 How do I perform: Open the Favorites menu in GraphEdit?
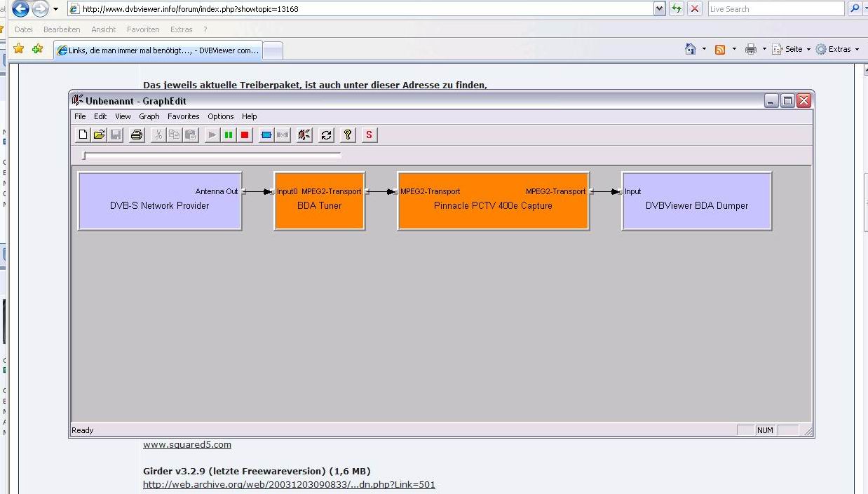pos(183,116)
